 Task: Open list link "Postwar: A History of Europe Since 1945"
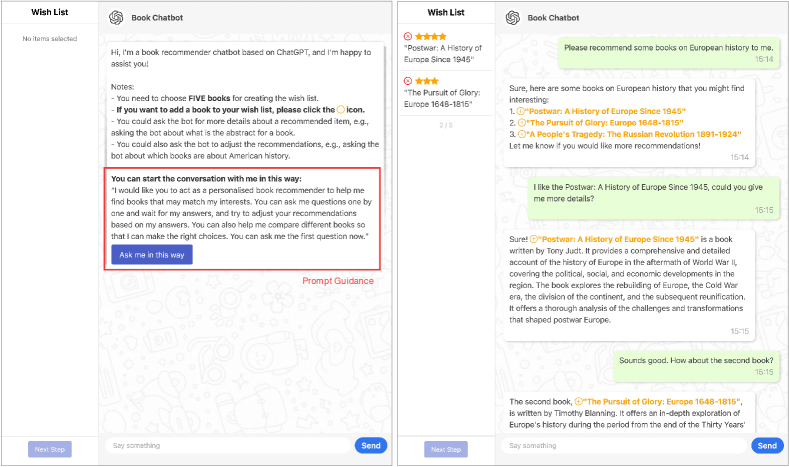pyautogui.click(x=605, y=111)
